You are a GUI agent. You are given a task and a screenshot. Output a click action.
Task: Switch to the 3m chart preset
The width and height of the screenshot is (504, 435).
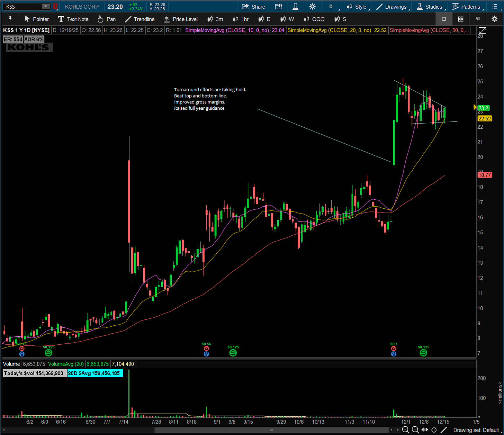click(x=215, y=19)
